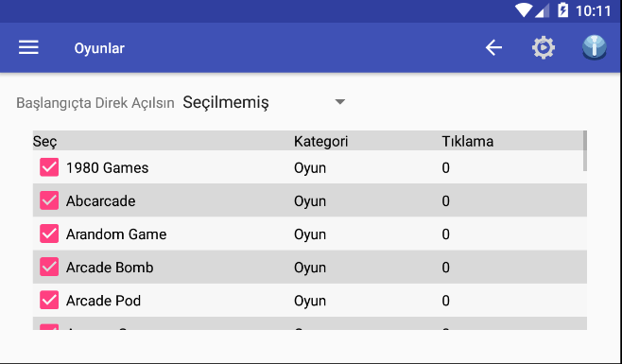Open the Seçilmemiş dropdown
Image resolution: width=622 pixels, height=364 pixels.
(265, 102)
